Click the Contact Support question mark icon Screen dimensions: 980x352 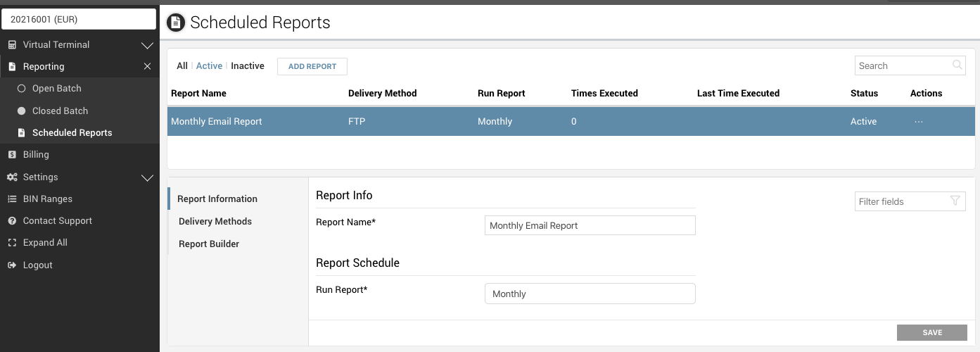pyautogui.click(x=12, y=221)
